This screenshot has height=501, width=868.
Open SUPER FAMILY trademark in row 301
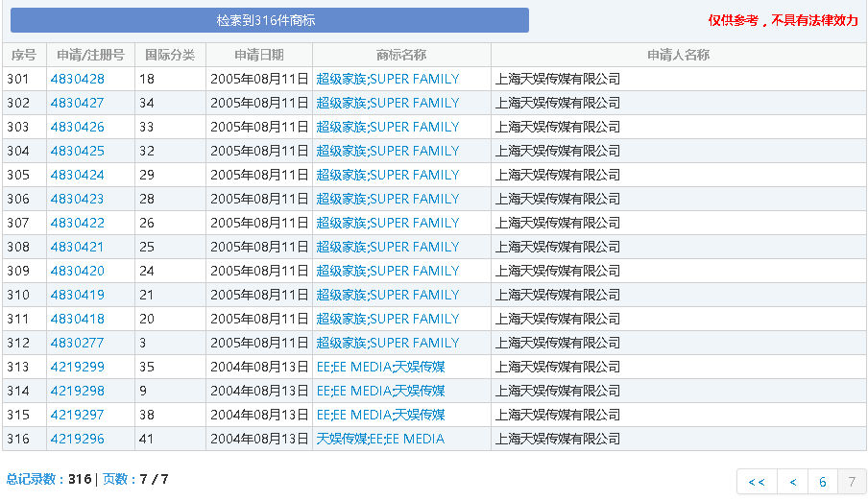point(388,79)
